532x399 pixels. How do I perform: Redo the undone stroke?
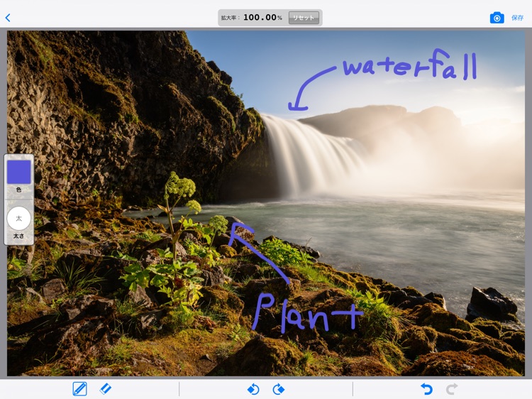[452, 389]
